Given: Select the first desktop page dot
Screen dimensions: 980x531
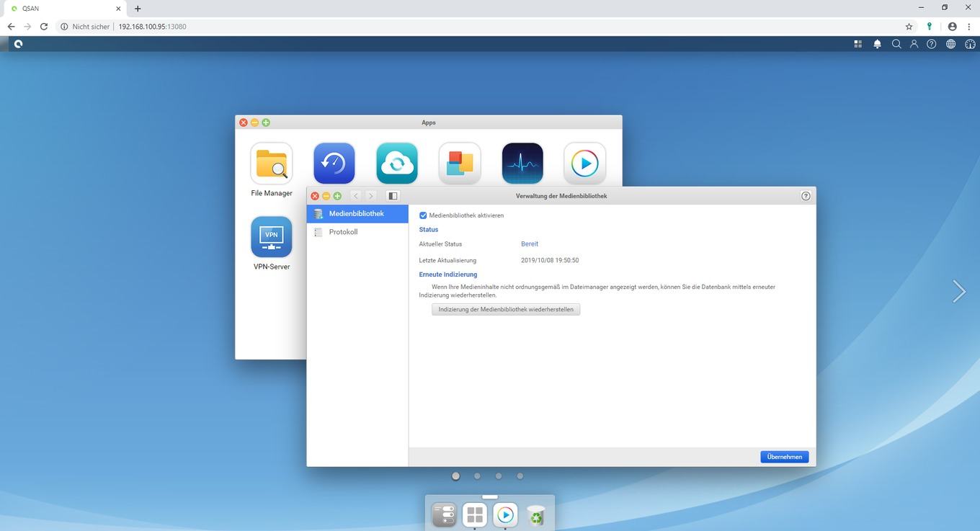Looking at the screenshot, I should pos(455,476).
